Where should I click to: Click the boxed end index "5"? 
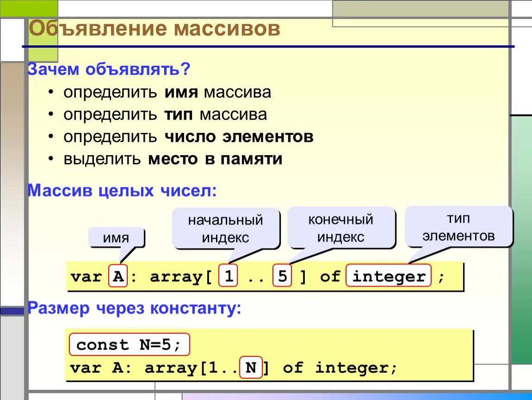coord(282,275)
